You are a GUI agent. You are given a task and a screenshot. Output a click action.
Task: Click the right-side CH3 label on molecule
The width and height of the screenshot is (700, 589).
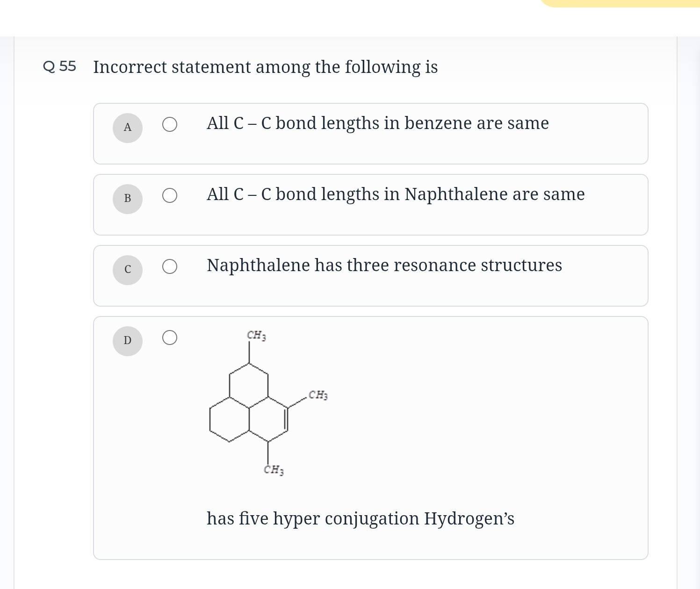tap(318, 395)
